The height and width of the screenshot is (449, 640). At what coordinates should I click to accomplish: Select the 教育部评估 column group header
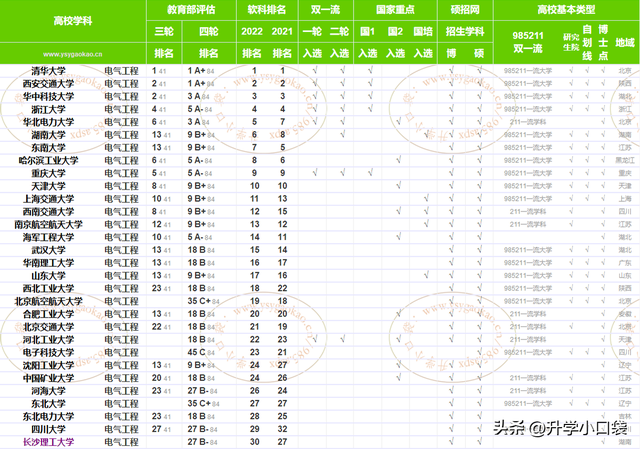point(191,10)
